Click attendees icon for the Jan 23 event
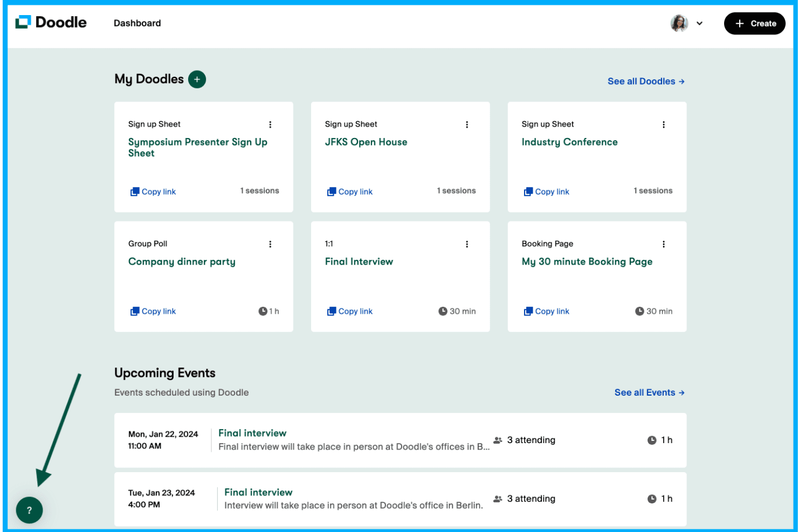The height and width of the screenshot is (532, 798). click(498, 499)
